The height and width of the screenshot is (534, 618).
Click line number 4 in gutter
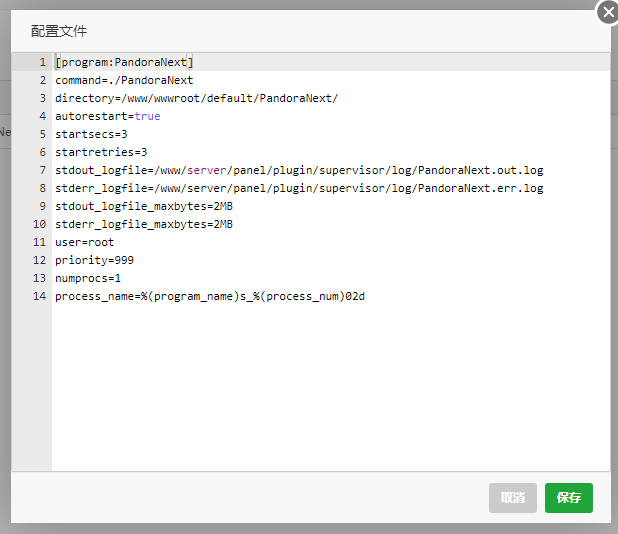pos(43,116)
